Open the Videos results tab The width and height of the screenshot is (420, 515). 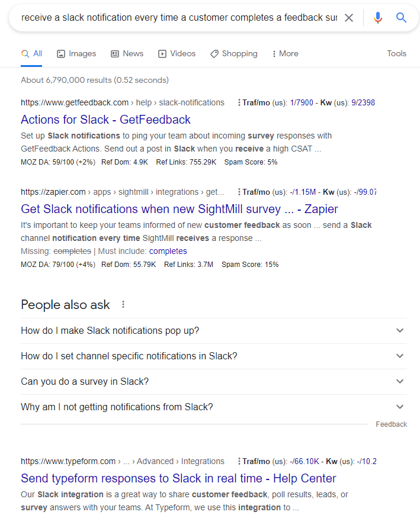coord(177,54)
